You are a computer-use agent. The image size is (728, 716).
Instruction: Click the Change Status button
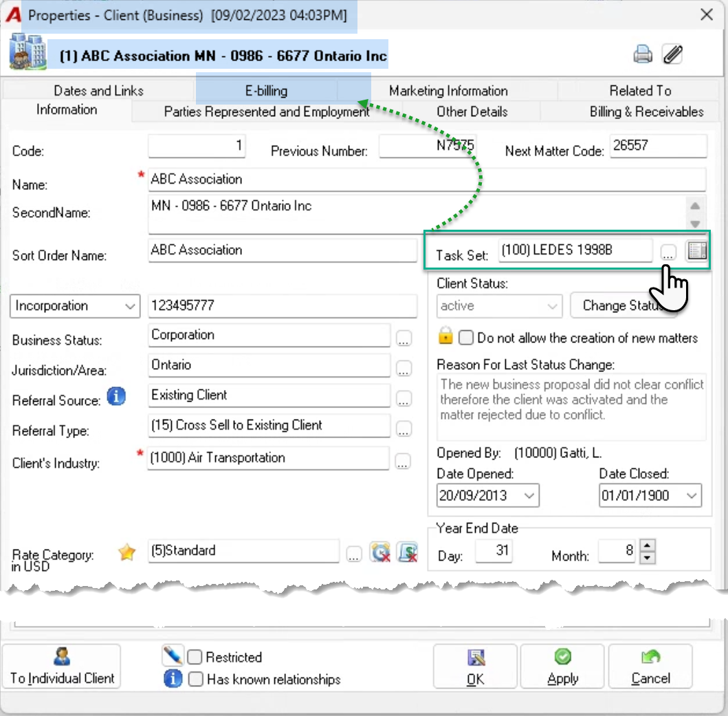[x=623, y=306]
